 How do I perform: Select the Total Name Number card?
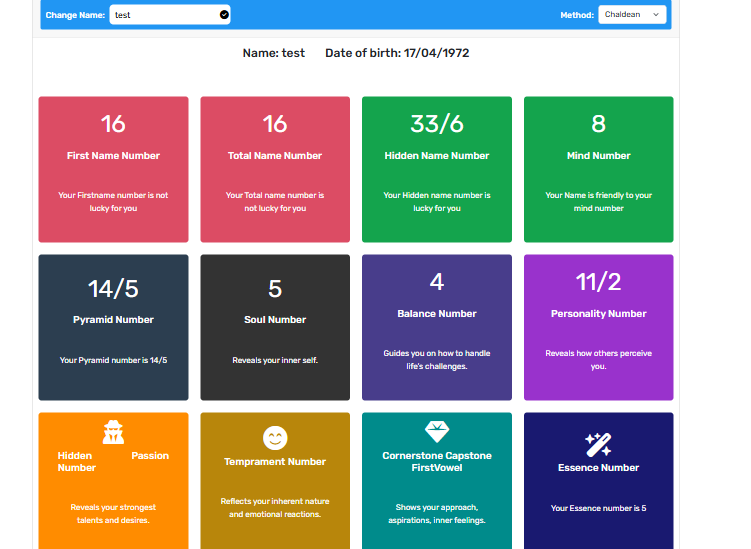pyautogui.click(x=275, y=169)
